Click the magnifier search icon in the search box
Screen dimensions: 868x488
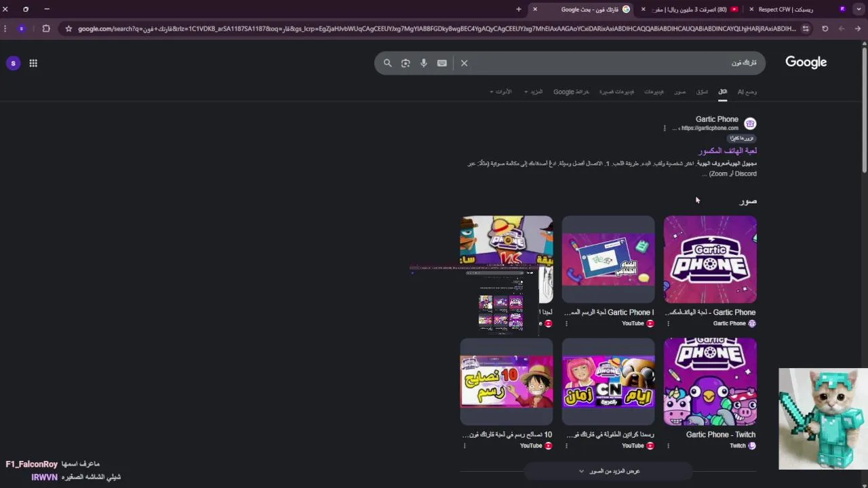click(x=387, y=63)
